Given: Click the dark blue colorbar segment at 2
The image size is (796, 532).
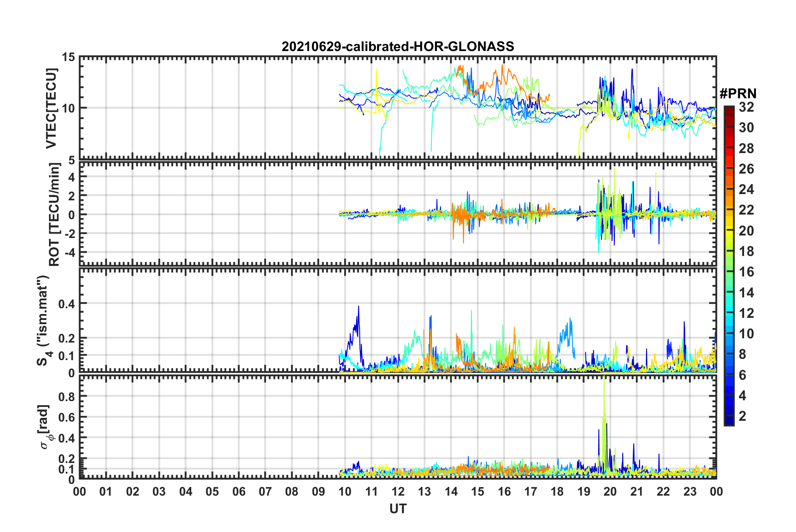Looking at the screenshot, I should click(729, 416).
